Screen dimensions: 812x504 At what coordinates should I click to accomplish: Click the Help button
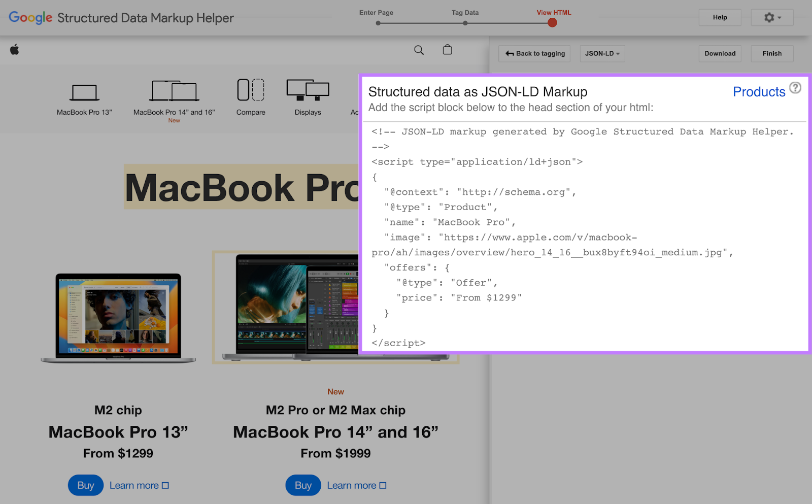click(x=720, y=18)
